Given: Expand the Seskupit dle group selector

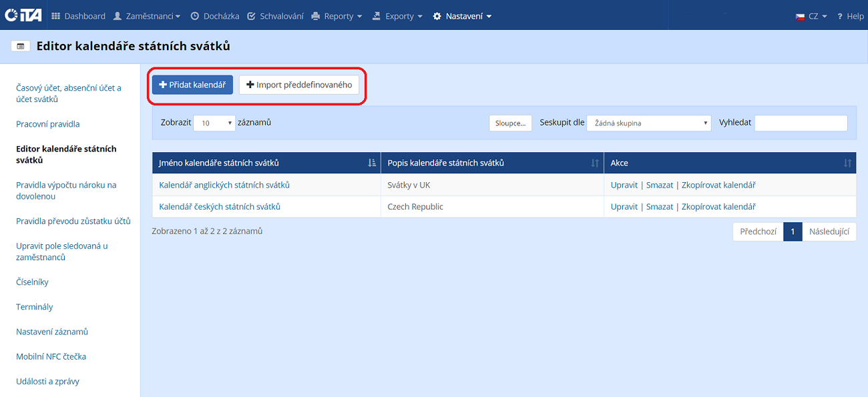Looking at the screenshot, I should 648,123.
